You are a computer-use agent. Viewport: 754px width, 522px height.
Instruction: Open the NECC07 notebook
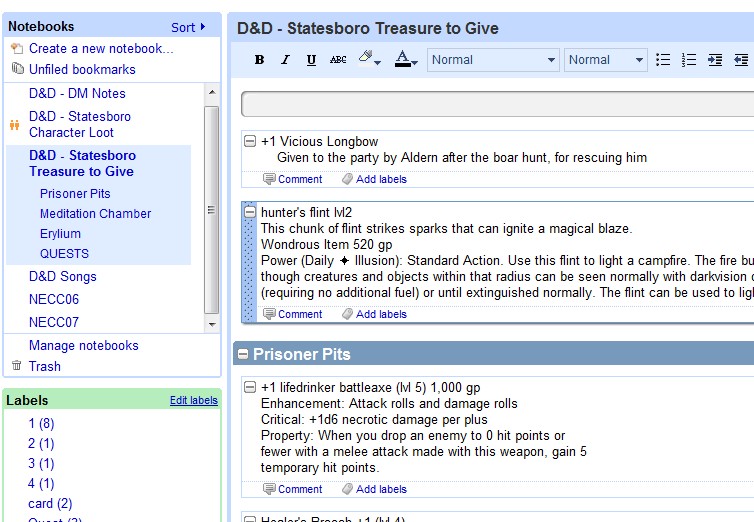click(x=54, y=322)
